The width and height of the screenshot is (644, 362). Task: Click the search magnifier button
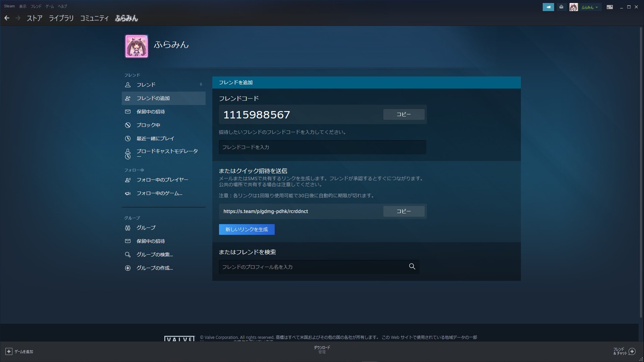pos(412,267)
